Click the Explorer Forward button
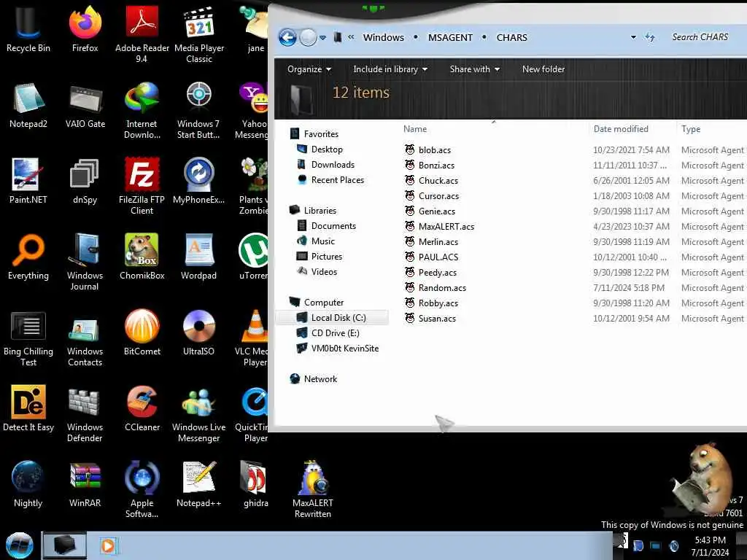Screen dimensions: 747x560 (308, 37)
